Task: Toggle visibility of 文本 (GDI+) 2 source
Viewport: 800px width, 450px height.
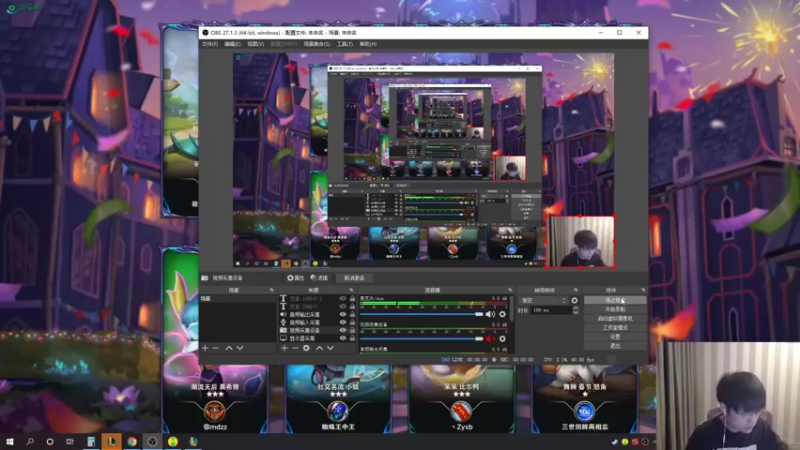Action: click(x=343, y=298)
